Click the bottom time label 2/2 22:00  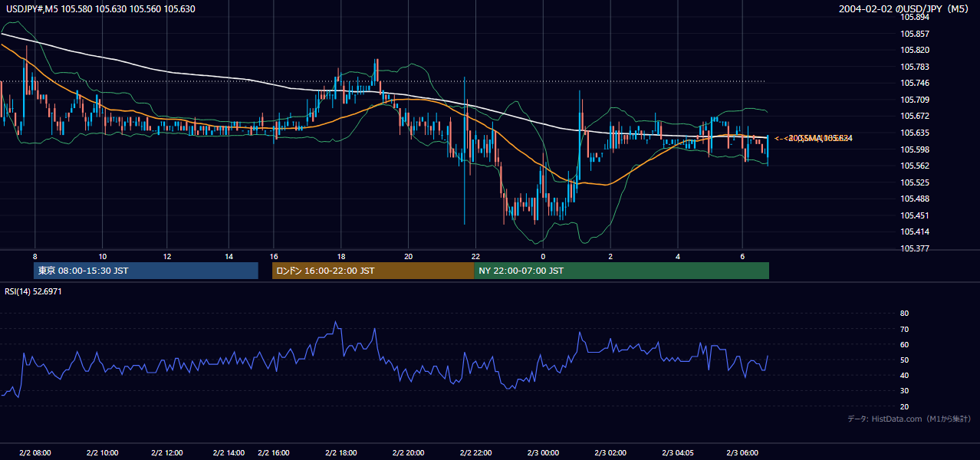475,453
